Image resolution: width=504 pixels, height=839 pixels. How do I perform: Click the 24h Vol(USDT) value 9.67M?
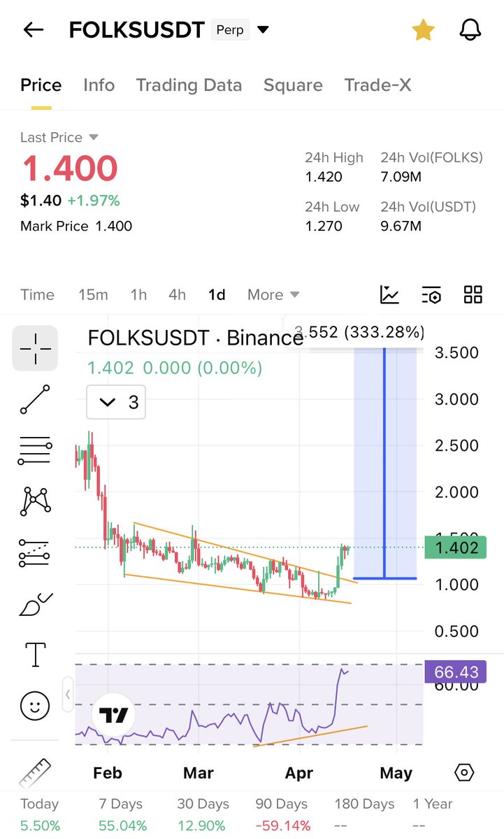pyautogui.click(x=401, y=226)
